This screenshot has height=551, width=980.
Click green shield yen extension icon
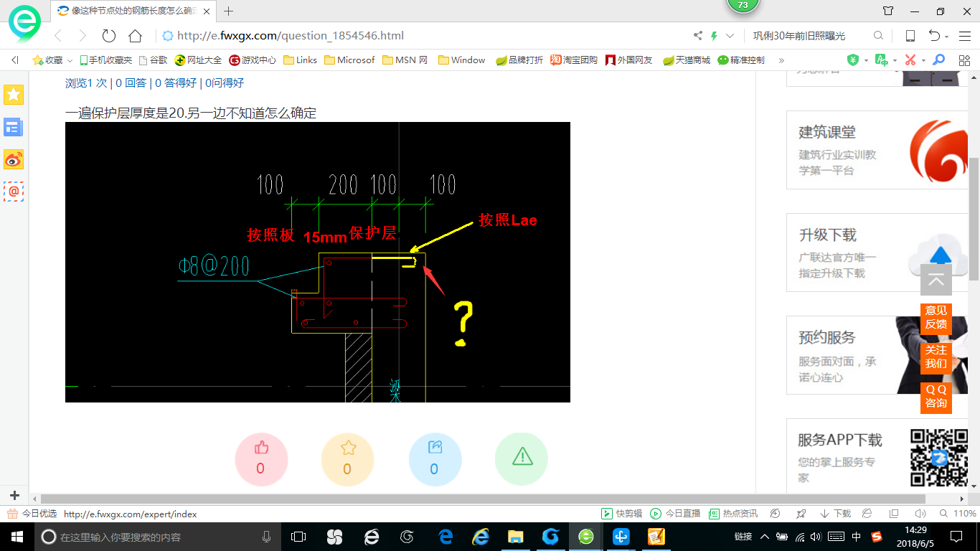[x=852, y=60]
